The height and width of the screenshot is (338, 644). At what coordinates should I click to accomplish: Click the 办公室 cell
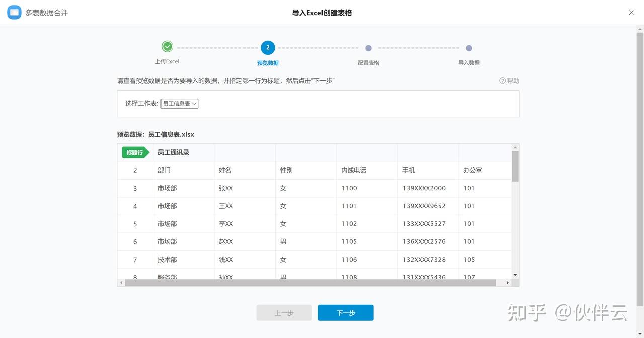coord(485,171)
